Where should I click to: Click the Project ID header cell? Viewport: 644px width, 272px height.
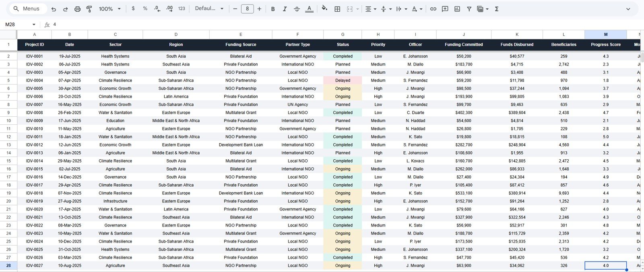click(x=35, y=45)
